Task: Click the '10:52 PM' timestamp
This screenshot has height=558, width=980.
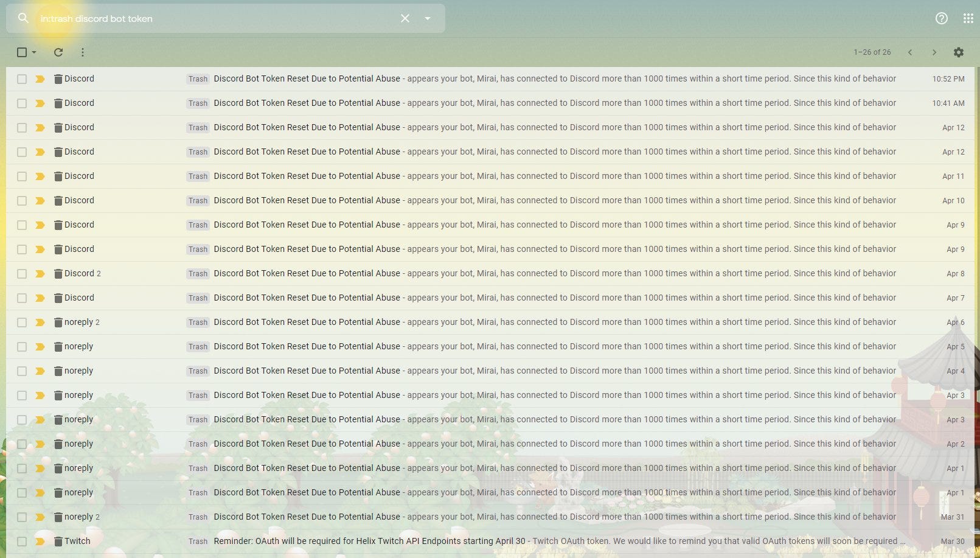Action: tap(948, 79)
